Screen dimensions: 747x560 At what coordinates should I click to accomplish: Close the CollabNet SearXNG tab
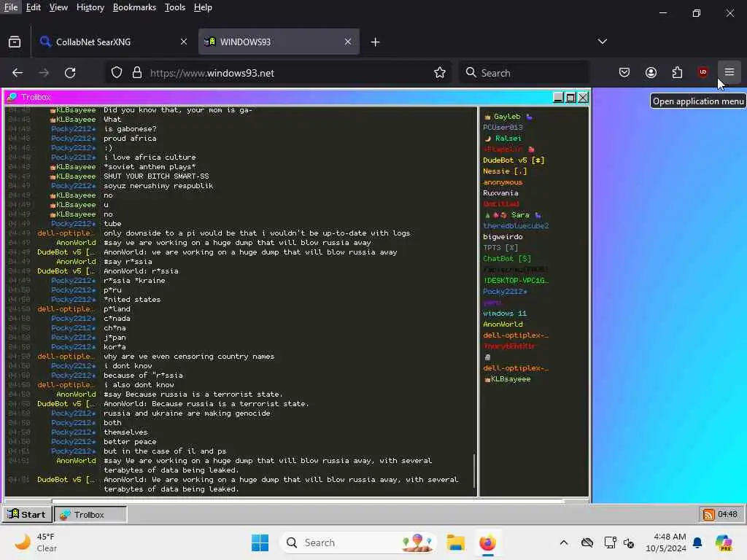(183, 42)
